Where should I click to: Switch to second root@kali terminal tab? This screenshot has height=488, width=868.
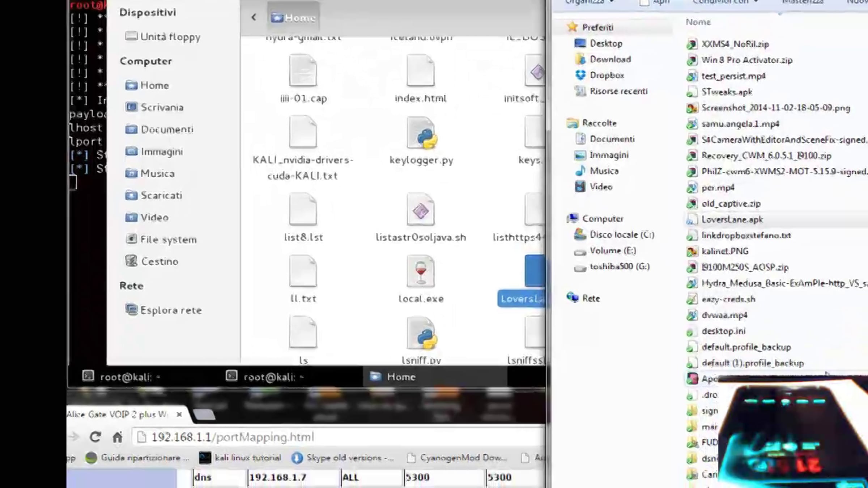273,377
